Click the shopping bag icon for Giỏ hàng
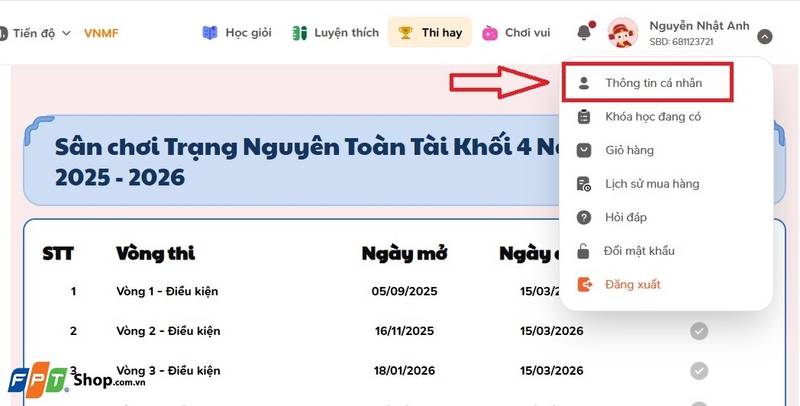The height and width of the screenshot is (406, 800). (584, 150)
